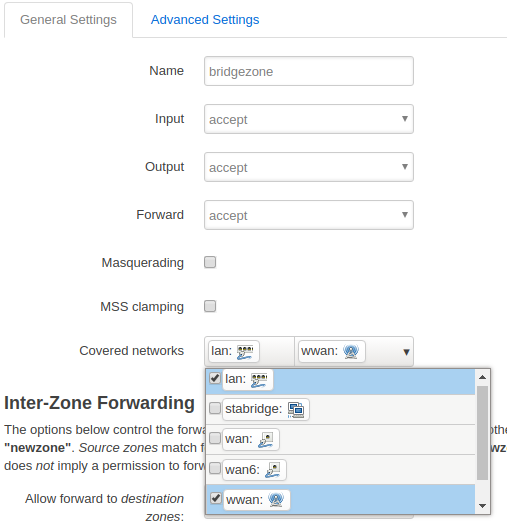This screenshot has height=529, width=507.
Task: Click the scroll down arrow of network list
Action: [x=482, y=506]
